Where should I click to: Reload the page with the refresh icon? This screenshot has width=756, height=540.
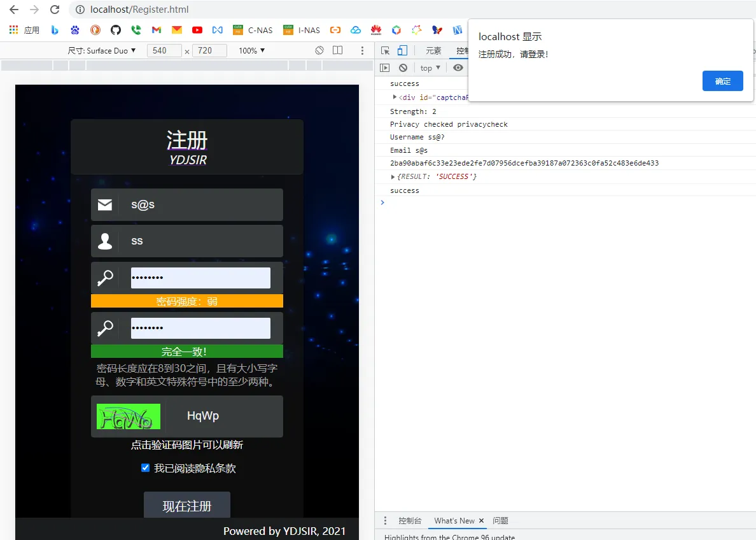click(x=55, y=10)
